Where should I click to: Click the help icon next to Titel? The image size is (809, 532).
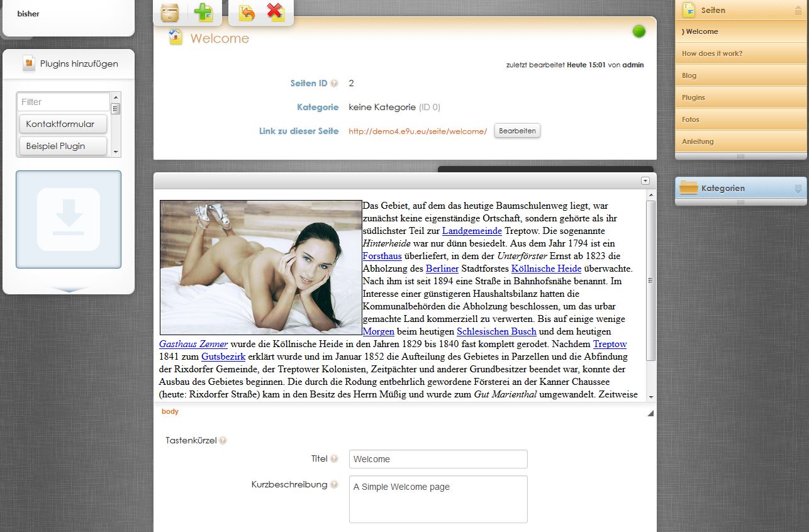click(x=334, y=459)
